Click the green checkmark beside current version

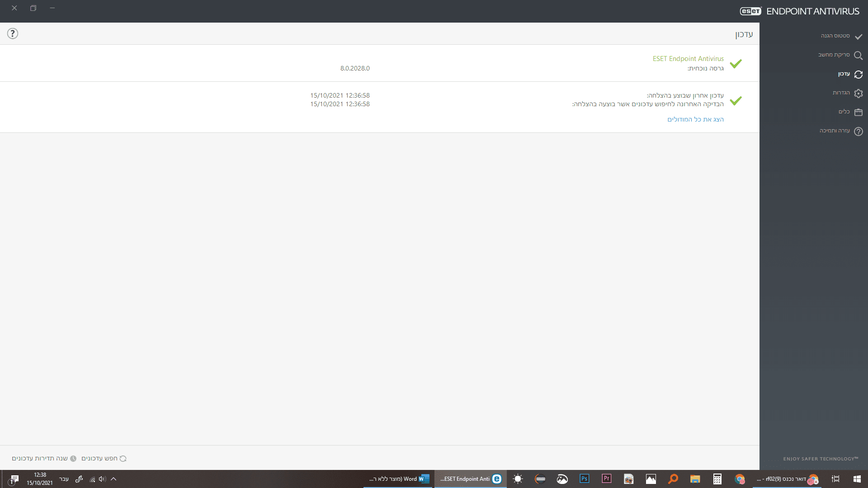coord(736,64)
